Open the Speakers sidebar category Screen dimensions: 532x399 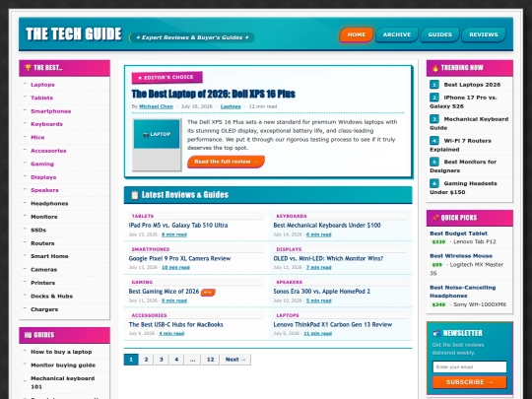click(x=44, y=190)
